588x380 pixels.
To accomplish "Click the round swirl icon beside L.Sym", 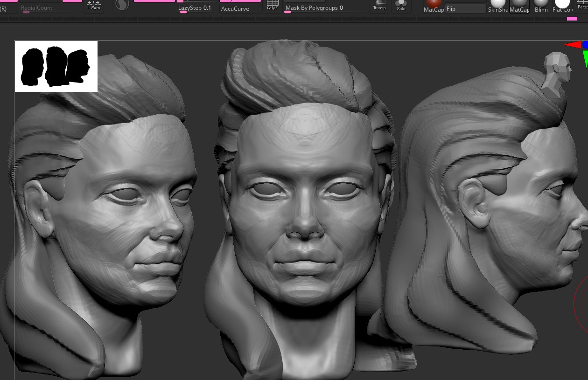I will [122, 5].
